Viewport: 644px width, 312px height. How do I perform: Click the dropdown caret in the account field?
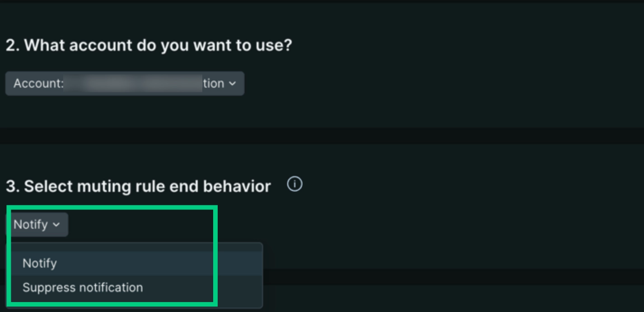233,83
